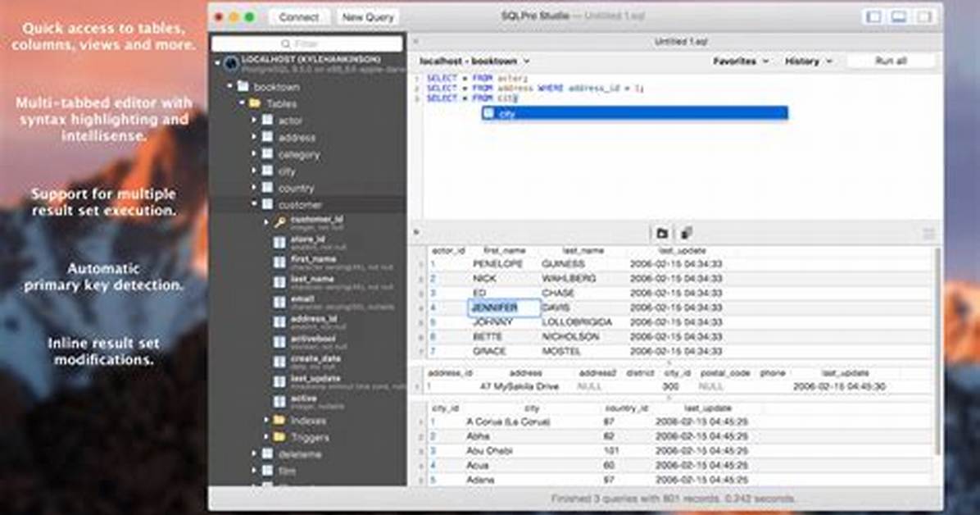Expand the actor table
The width and height of the screenshot is (980, 515).
point(254,121)
